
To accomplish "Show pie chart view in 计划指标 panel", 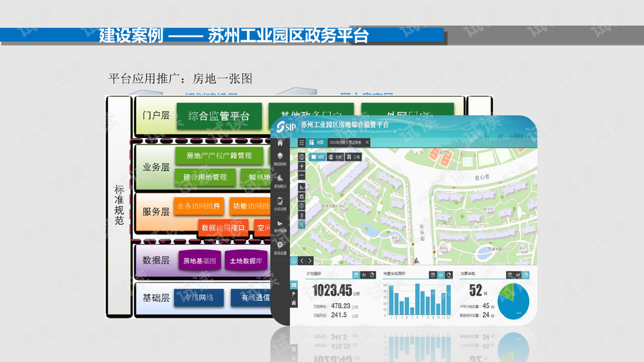I will point(372,275).
